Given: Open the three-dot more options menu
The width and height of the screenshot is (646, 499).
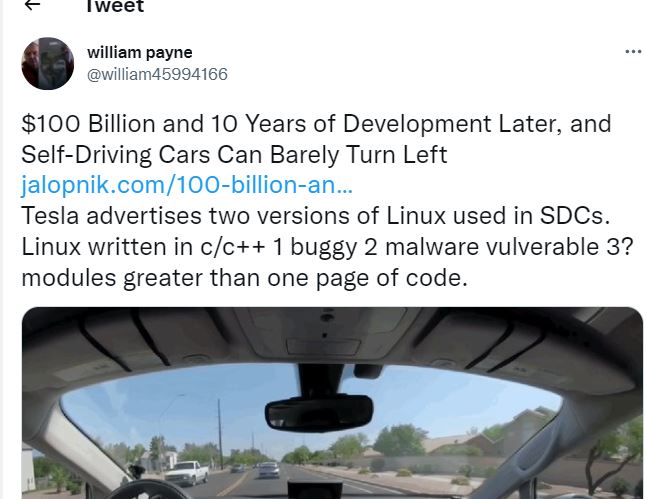Looking at the screenshot, I should 633,52.
